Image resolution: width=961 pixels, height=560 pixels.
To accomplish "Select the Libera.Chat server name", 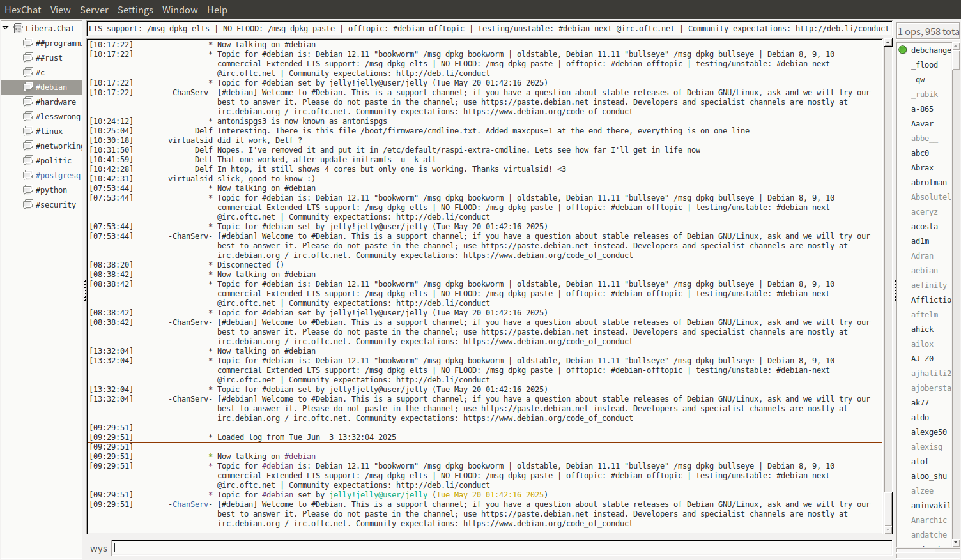I will pyautogui.click(x=50, y=28).
